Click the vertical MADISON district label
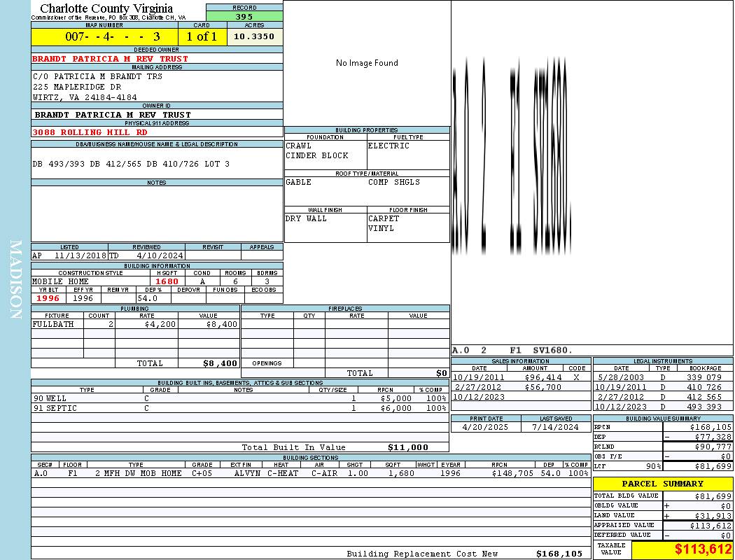735x560 pixels. click(x=15, y=280)
